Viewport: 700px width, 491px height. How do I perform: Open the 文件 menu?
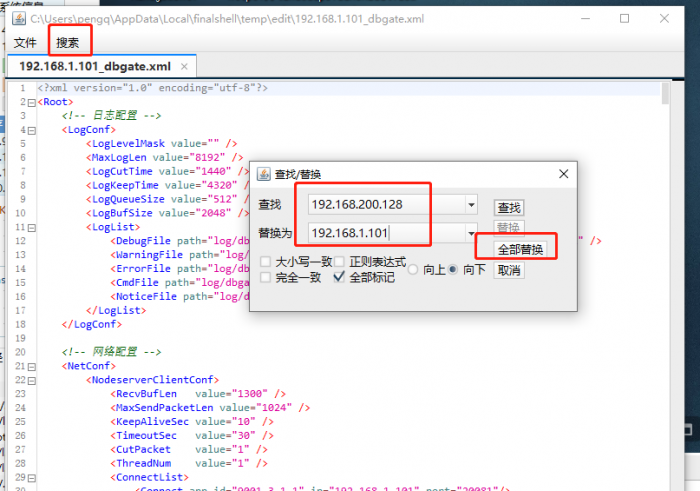click(25, 43)
